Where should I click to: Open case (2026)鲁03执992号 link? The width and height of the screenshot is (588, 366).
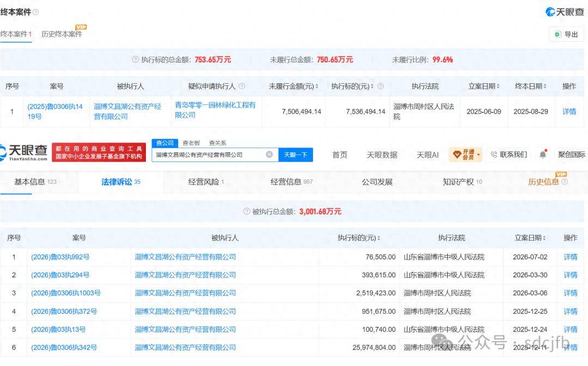[x=60, y=257]
